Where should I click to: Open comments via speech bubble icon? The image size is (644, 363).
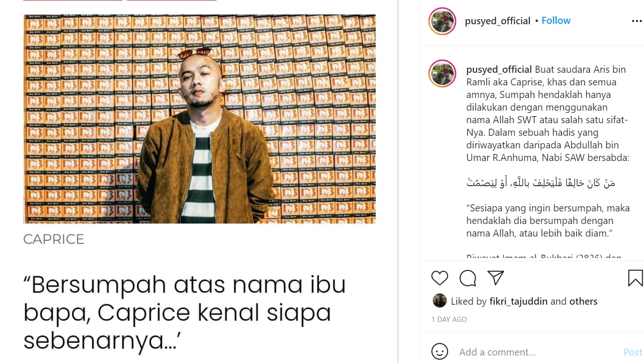click(467, 278)
